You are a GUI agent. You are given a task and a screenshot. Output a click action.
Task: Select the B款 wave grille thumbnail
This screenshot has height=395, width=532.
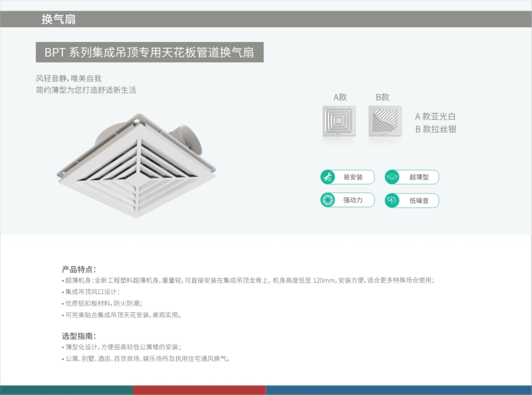[385, 121]
